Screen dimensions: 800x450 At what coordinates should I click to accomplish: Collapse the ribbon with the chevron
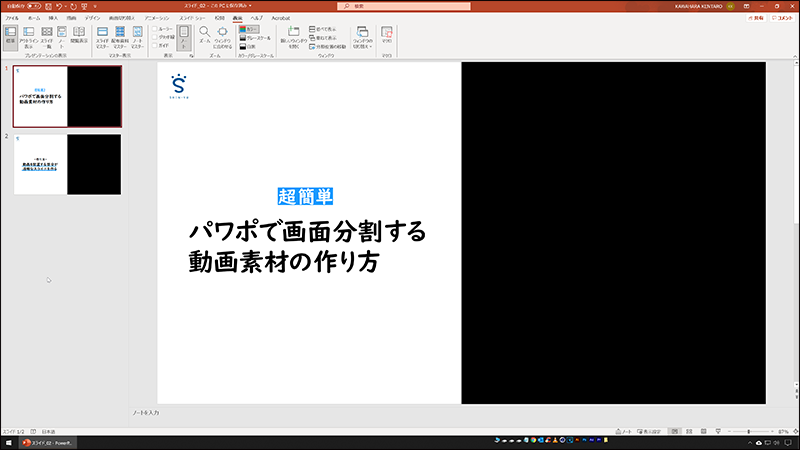[795, 56]
